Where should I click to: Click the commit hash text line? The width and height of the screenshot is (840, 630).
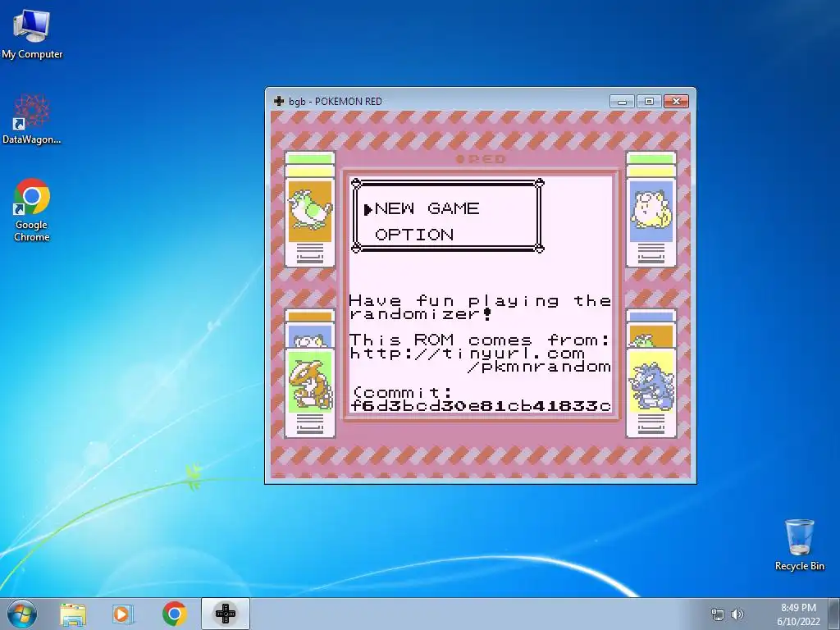coord(481,405)
